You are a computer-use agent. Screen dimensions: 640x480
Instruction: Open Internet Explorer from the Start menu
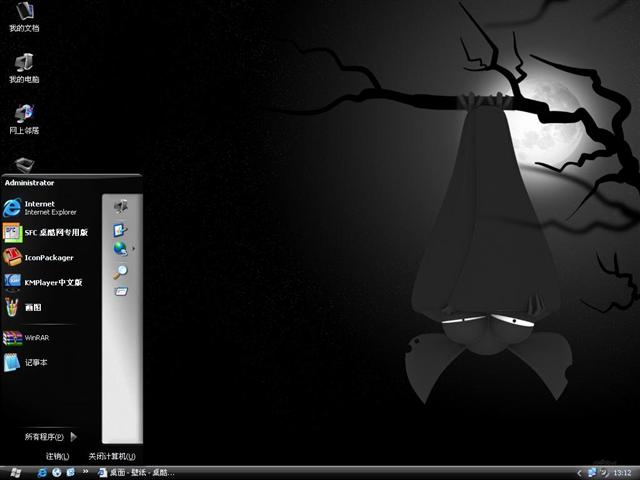(50, 208)
